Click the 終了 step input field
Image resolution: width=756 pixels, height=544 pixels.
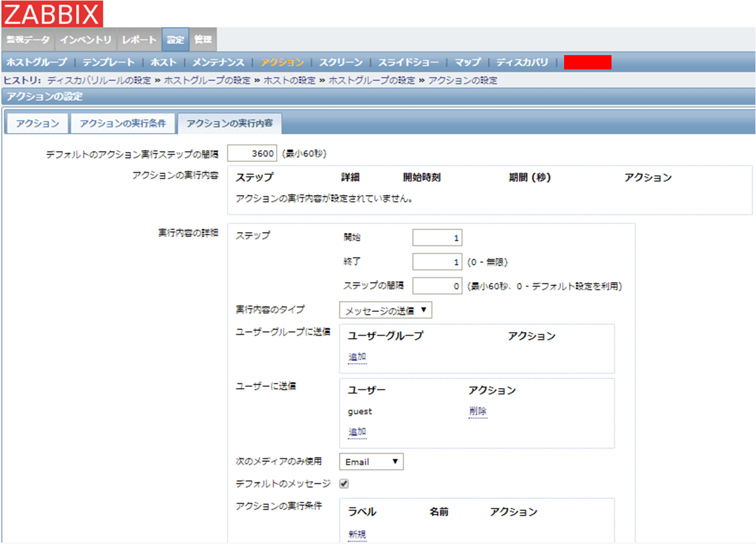[437, 262]
